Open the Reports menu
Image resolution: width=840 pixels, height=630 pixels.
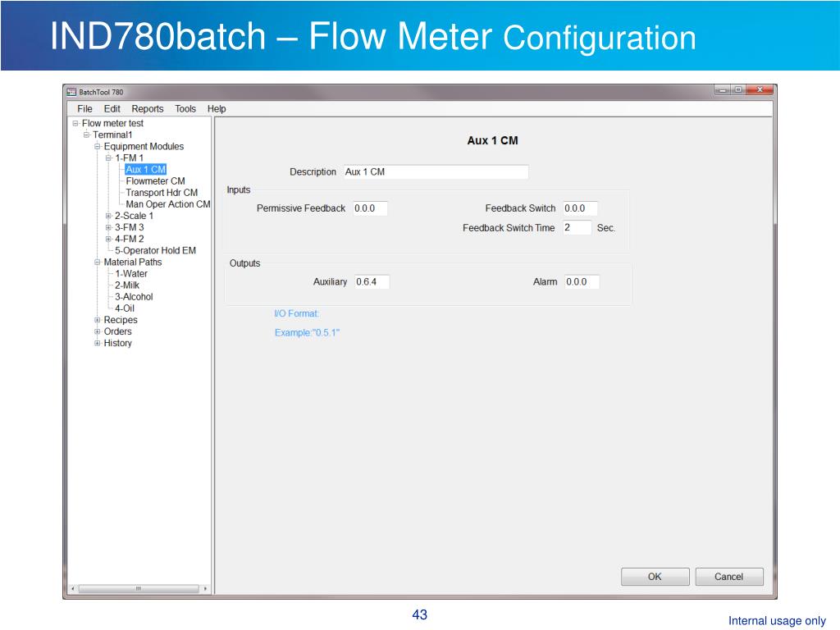(x=148, y=109)
